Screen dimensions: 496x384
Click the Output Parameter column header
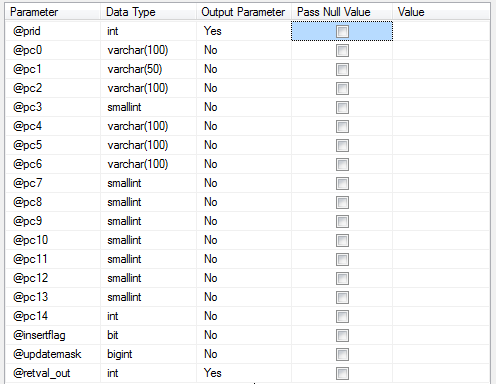244,12
